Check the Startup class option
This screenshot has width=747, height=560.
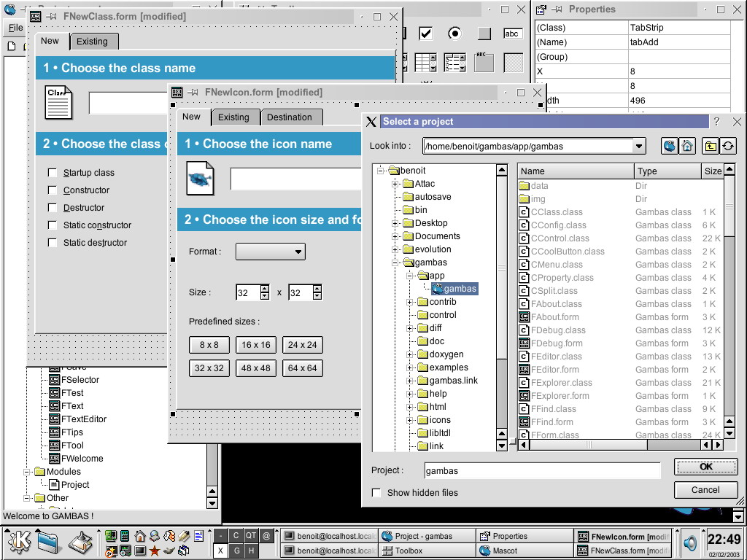[53, 173]
